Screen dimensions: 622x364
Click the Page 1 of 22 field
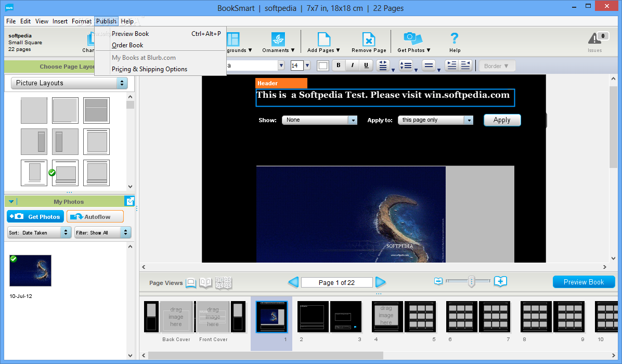(337, 282)
